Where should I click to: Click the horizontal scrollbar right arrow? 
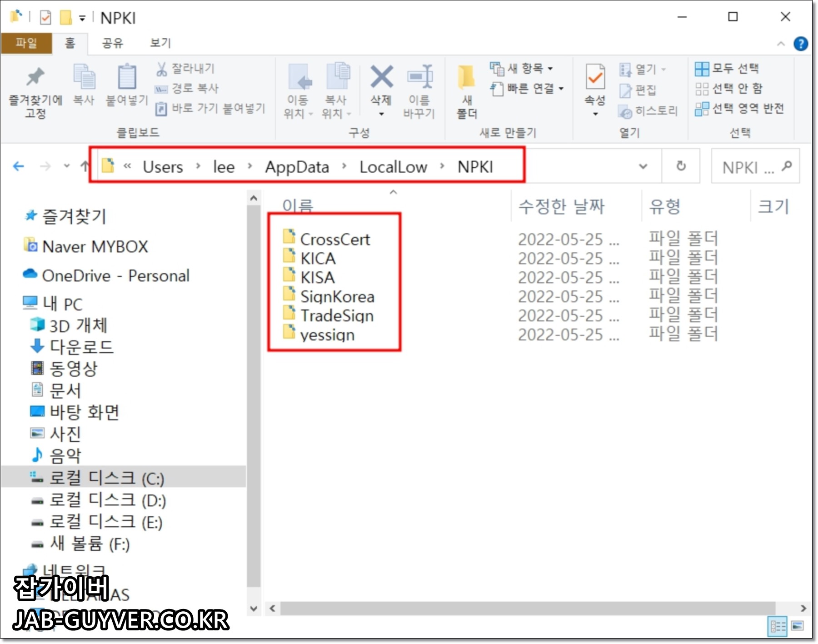[803, 608]
